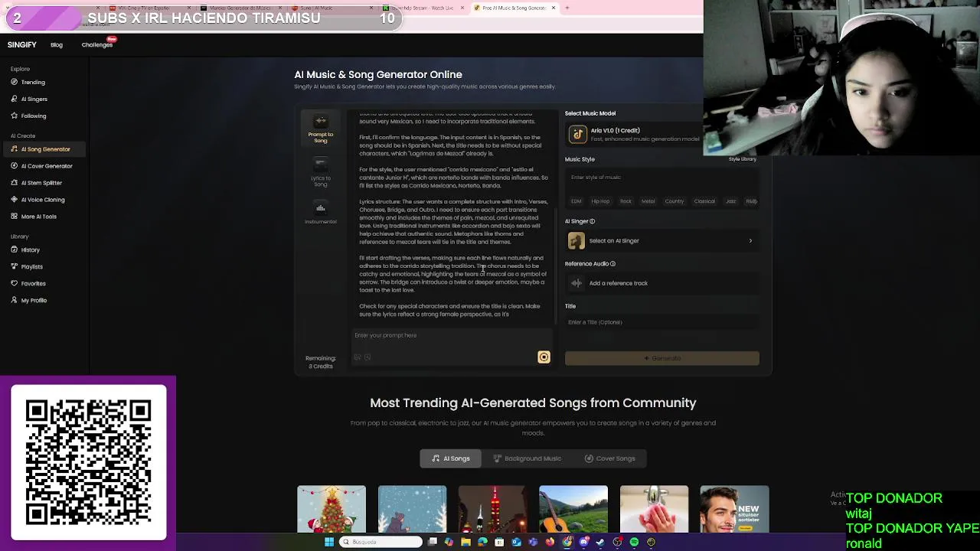Open File Explorer from the taskbar
980x551 pixels.
click(465, 542)
